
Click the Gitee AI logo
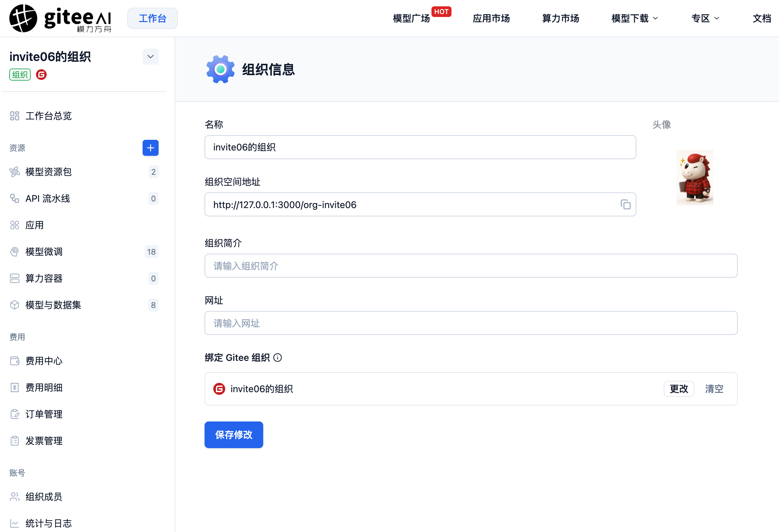pos(60,18)
